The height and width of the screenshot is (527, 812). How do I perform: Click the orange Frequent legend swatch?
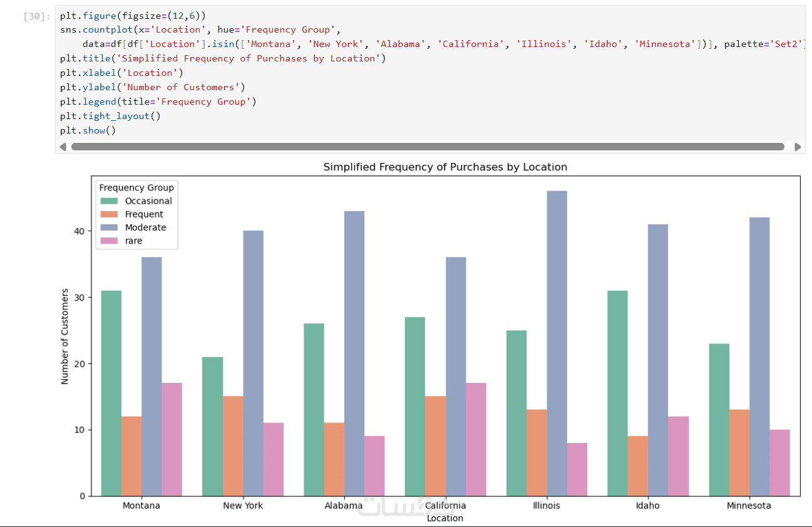point(110,214)
